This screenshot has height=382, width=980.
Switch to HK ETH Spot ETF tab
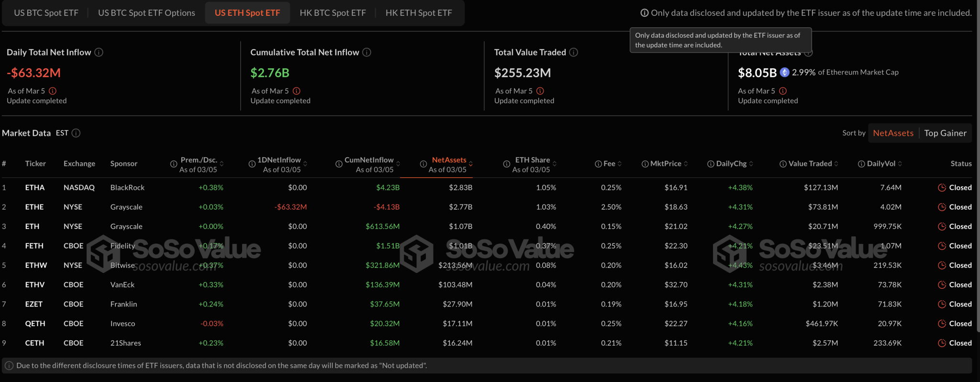click(x=419, y=13)
